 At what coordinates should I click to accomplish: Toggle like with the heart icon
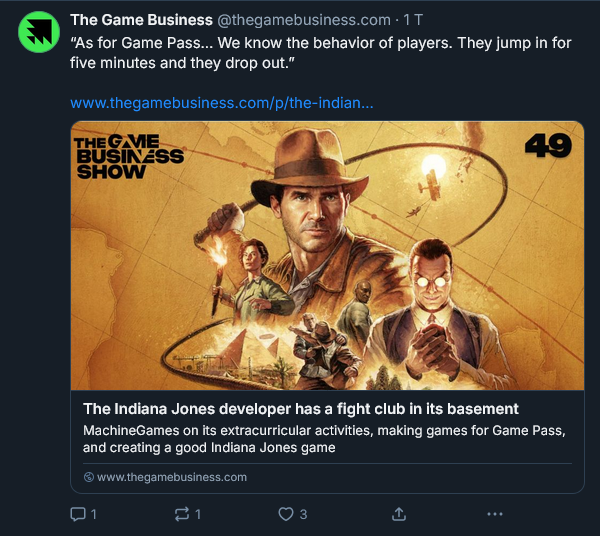coord(286,514)
